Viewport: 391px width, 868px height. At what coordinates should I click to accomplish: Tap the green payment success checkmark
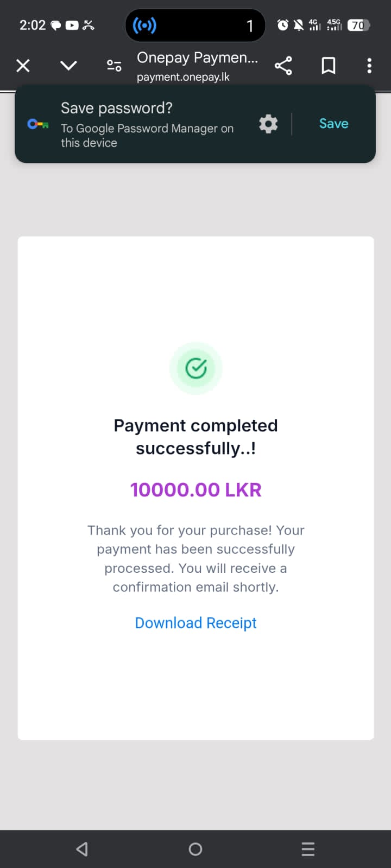pyautogui.click(x=196, y=368)
